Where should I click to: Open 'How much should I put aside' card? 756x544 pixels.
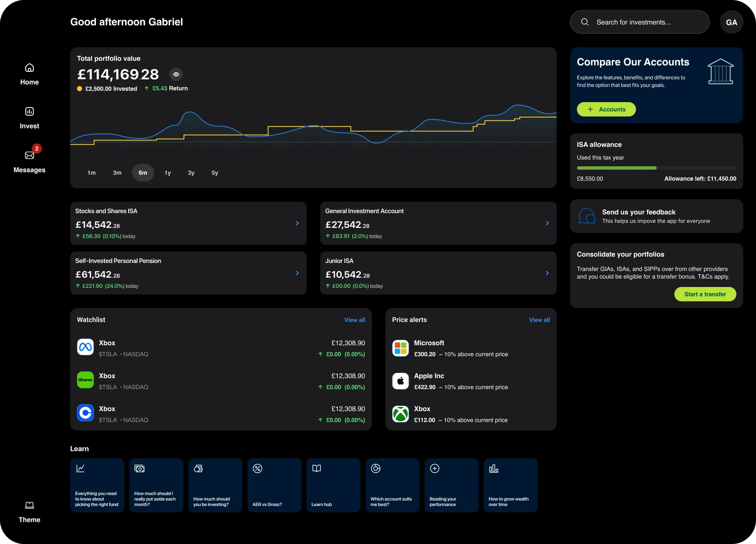click(156, 485)
